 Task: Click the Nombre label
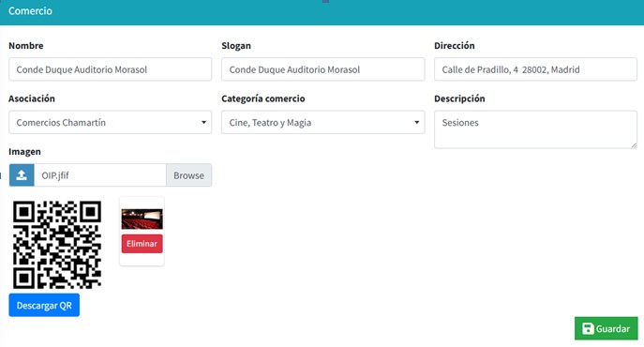tap(26, 46)
